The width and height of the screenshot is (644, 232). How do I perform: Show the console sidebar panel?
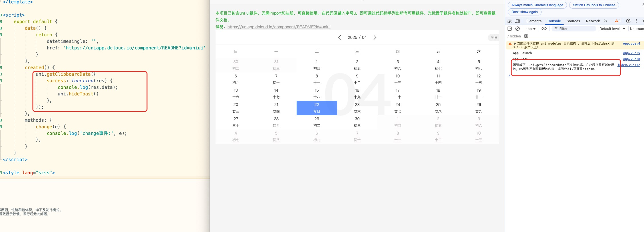[510, 29]
